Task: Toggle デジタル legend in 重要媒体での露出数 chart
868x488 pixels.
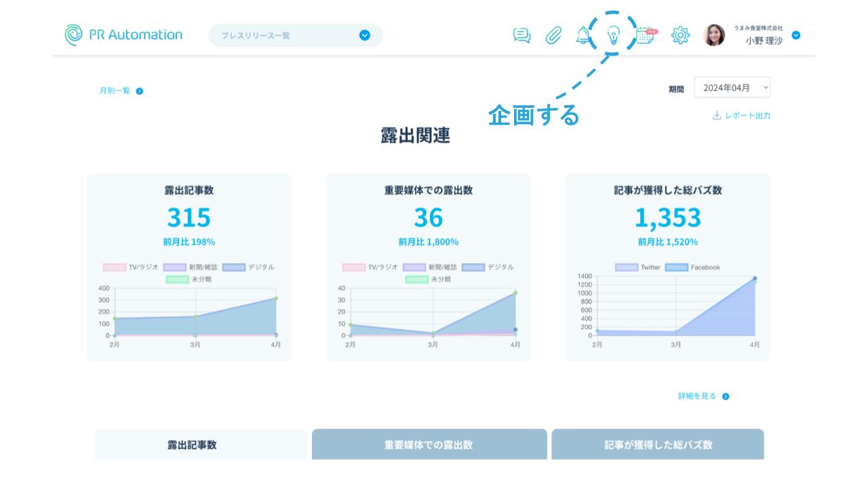Action: pyautogui.click(x=488, y=267)
